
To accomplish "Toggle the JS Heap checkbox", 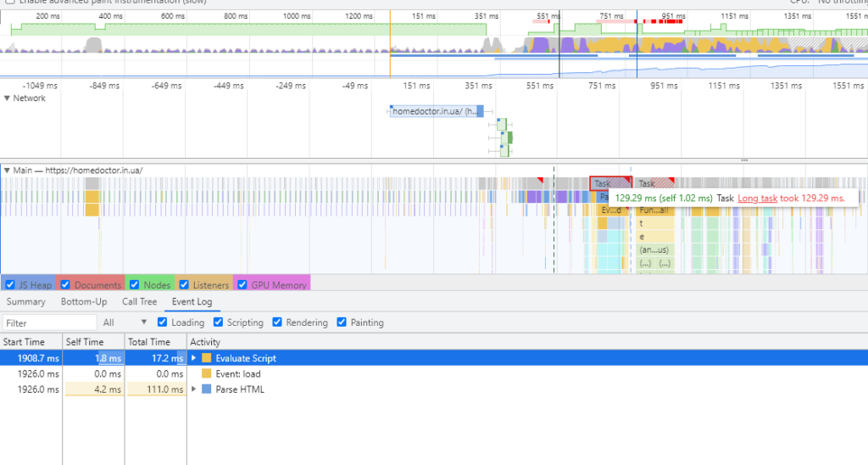I will pos(10,285).
